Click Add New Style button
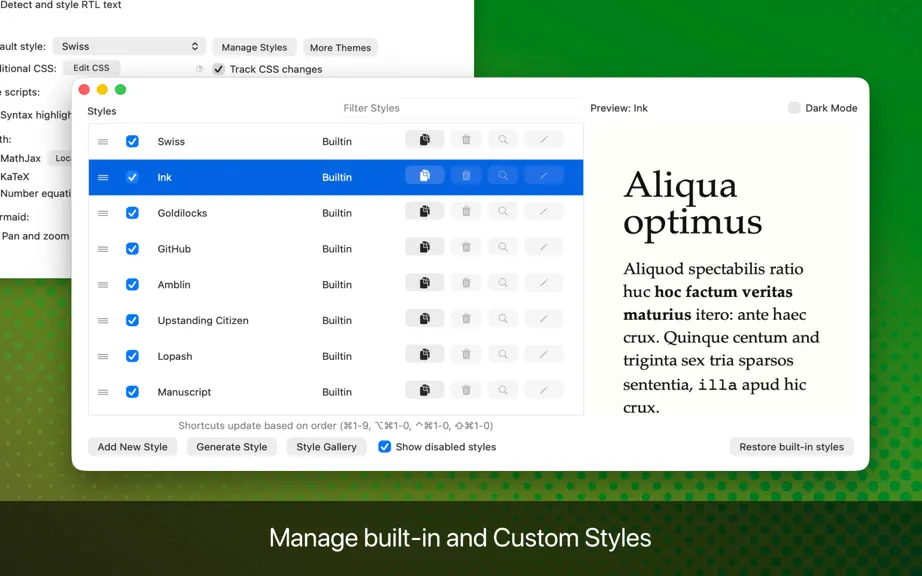Image resolution: width=922 pixels, height=576 pixels. tap(132, 447)
